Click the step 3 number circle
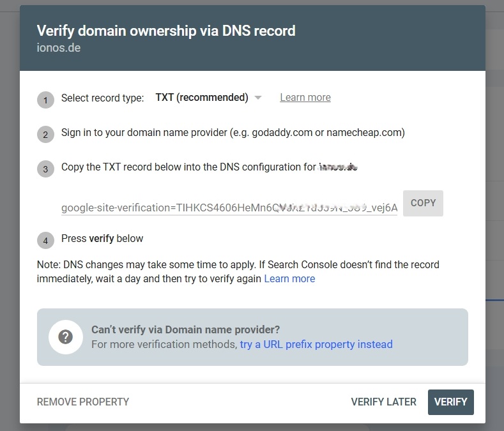This screenshot has height=431, width=504. 45,169
